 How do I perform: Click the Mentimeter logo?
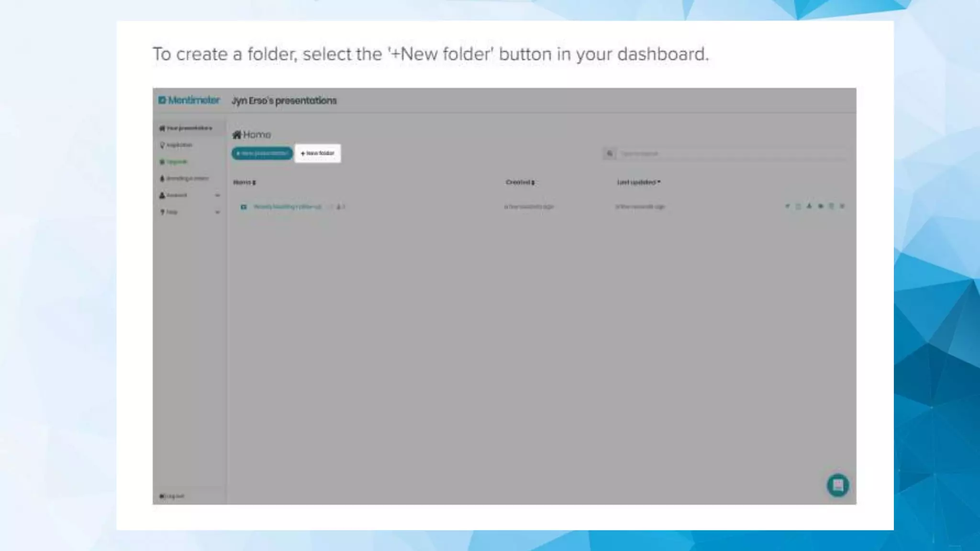(189, 100)
